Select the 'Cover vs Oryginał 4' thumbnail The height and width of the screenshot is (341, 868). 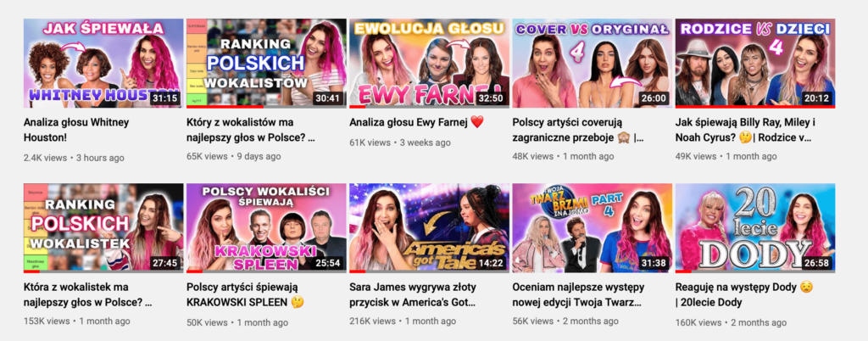(593, 63)
